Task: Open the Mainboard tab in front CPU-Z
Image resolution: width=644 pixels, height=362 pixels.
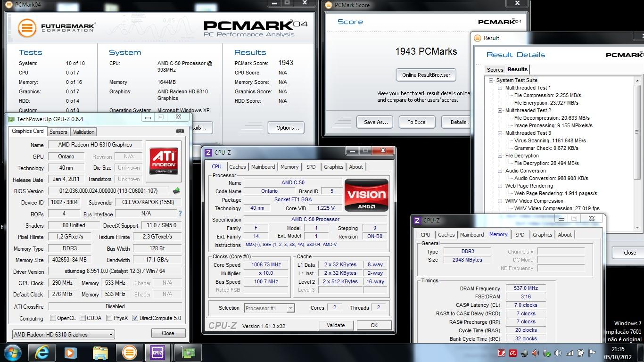Action: 263,167
